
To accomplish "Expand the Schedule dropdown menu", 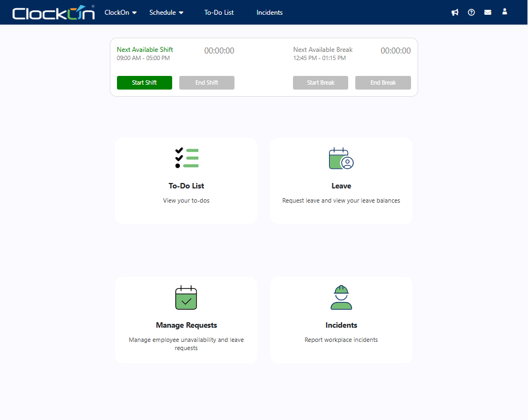I will (166, 13).
